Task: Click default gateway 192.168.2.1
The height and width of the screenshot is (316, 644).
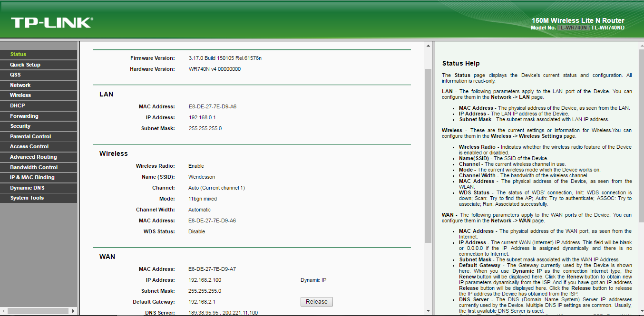Action: [202, 302]
